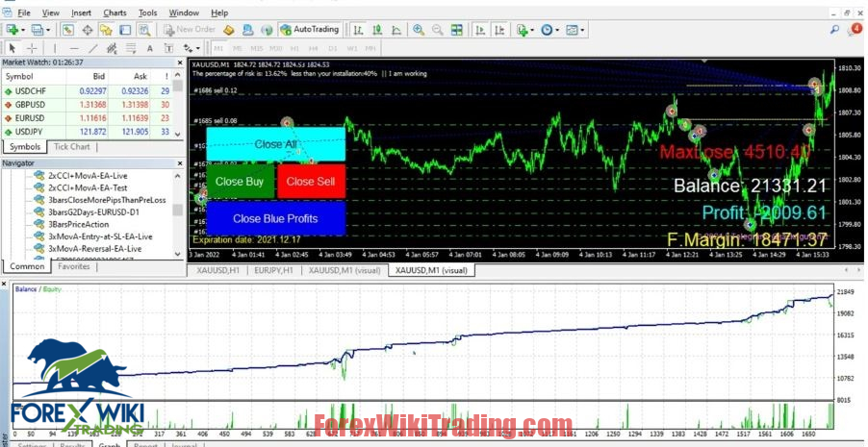Click the blue person icon before the globe

248,30
